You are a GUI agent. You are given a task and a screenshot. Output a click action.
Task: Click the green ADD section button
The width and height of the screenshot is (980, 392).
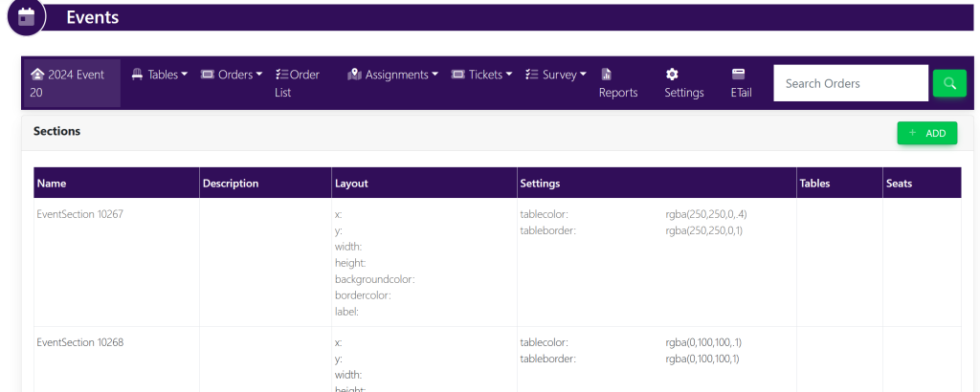tap(926, 134)
